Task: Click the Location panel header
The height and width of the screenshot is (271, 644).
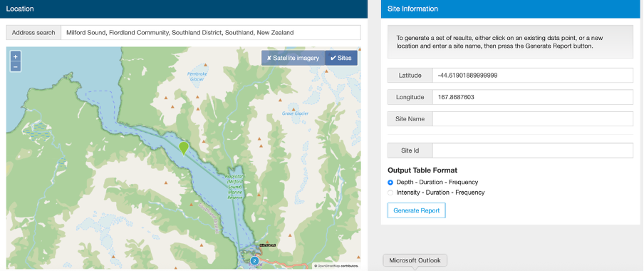Action: pyautogui.click(x=184, y=9)
